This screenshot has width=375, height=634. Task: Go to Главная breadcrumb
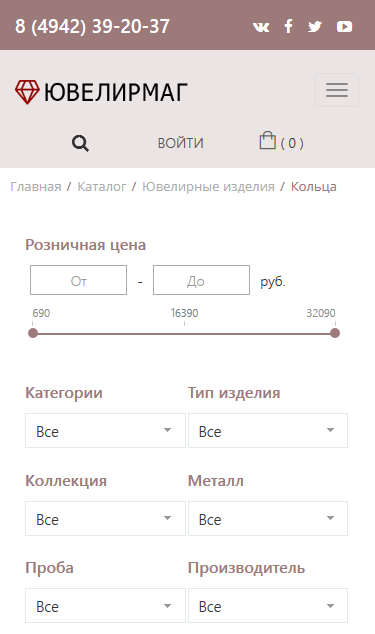click(x=36, y=186)
